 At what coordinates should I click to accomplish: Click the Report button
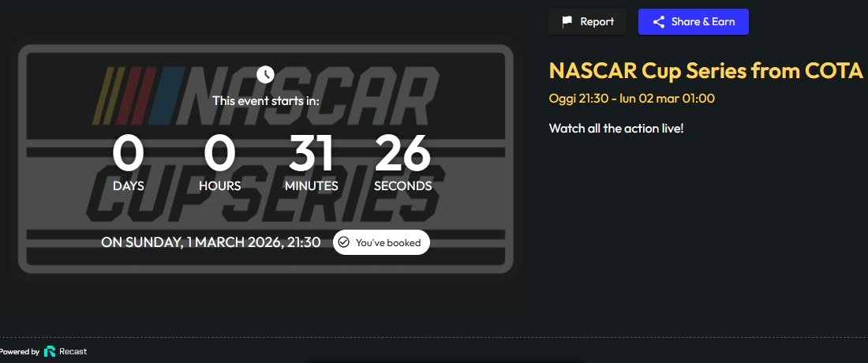pos(587,21)
